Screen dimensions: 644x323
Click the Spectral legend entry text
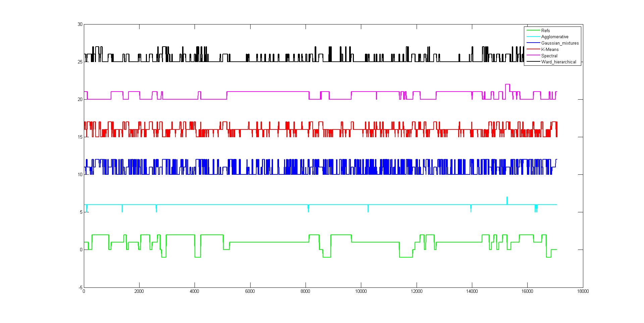click(x=549, y=56)
